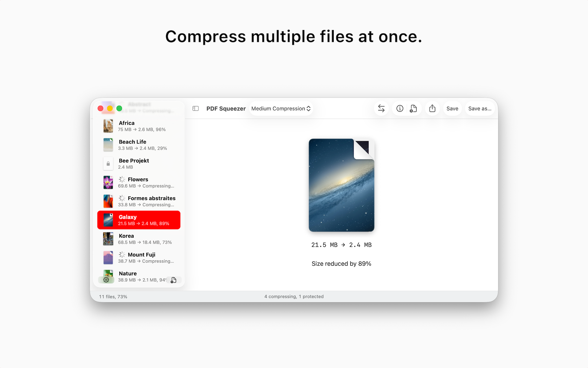Screen dimensions: 588x368
Task: Click '4 compressing, 1 protected' status text
Action: (x=294, y=297)
